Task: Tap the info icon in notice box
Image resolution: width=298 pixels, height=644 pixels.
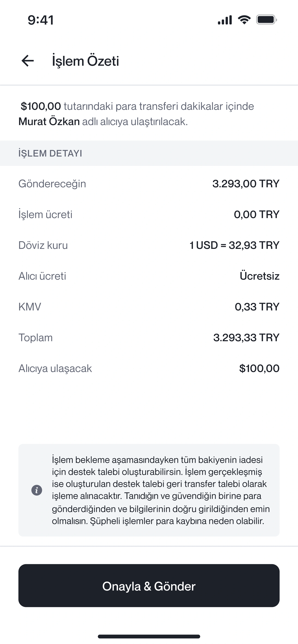Action: tap(37, 490)
